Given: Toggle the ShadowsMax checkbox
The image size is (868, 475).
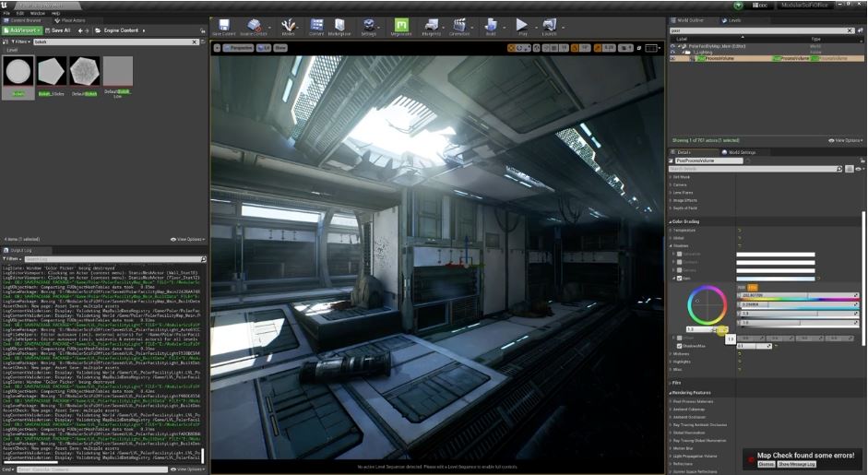Looking at the screenshot, I should click(679, 346).
